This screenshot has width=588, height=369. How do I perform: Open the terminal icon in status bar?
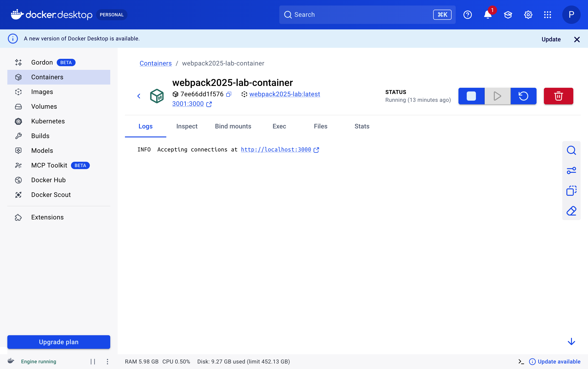521,361
